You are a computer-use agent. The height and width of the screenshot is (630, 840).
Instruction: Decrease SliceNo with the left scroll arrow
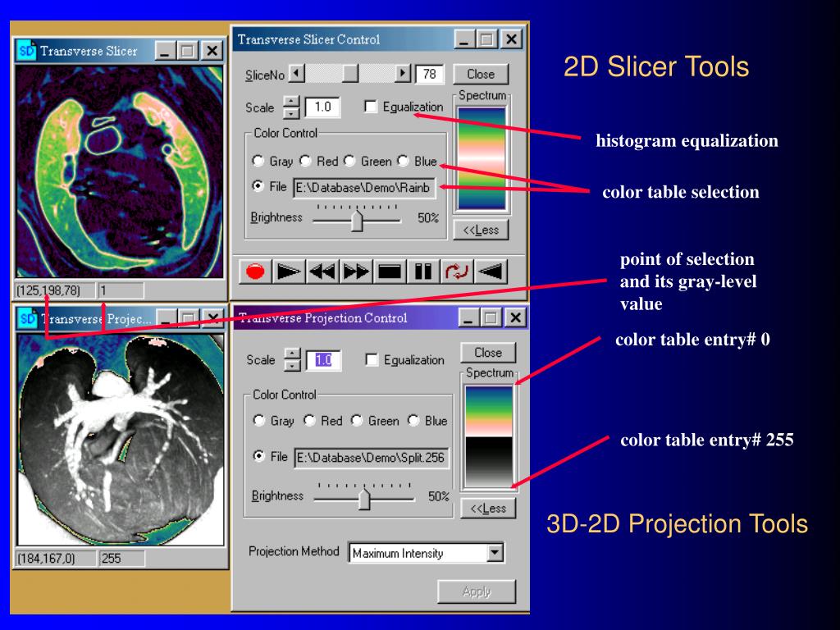(x=296, y=73)
